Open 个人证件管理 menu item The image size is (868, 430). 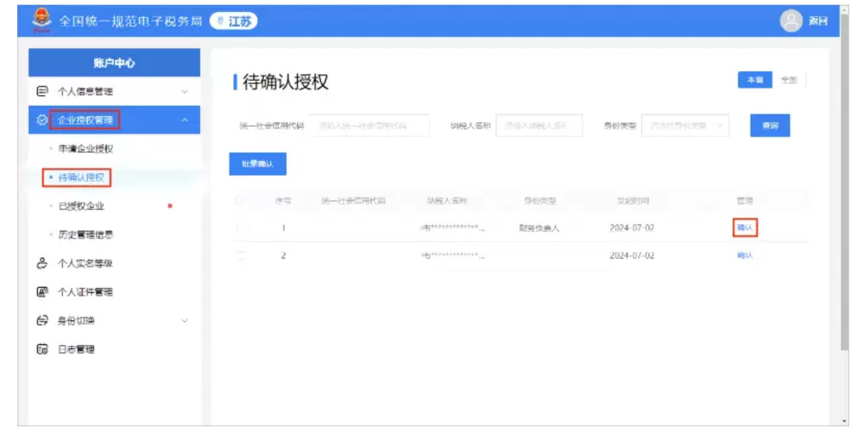tap(85, 292)
